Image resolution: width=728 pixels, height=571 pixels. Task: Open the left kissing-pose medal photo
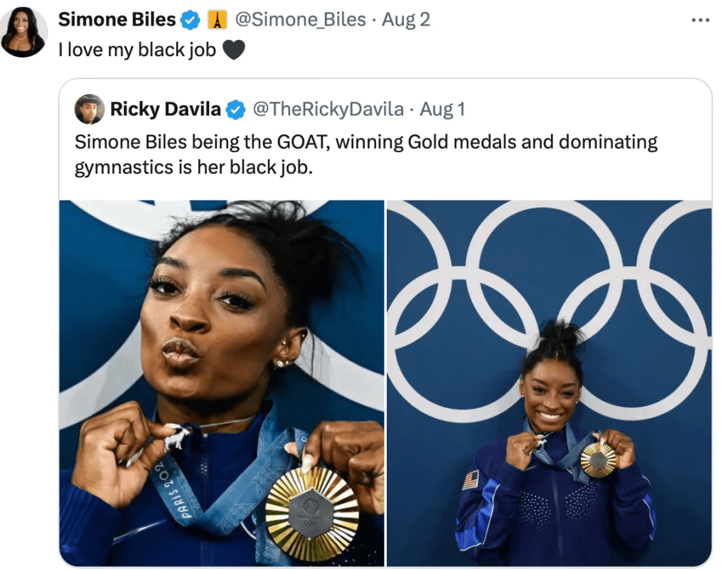[x=222, y=383]
